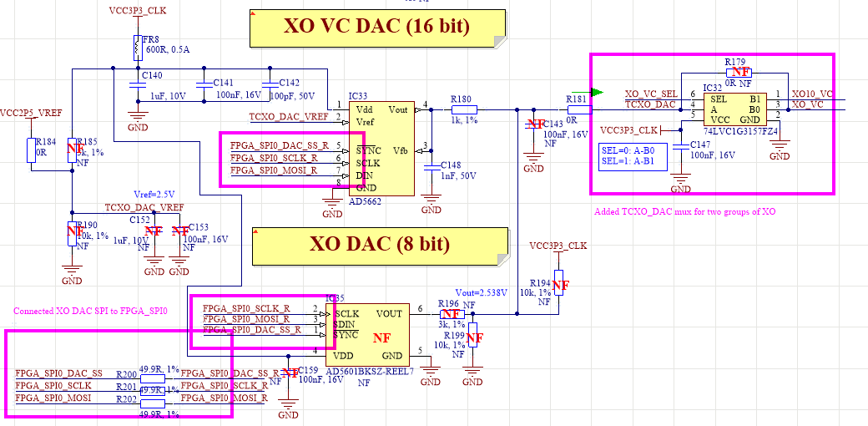
Task: Click the 'Added TCXO_DAC mux' magenta comment
Action: 684,212
